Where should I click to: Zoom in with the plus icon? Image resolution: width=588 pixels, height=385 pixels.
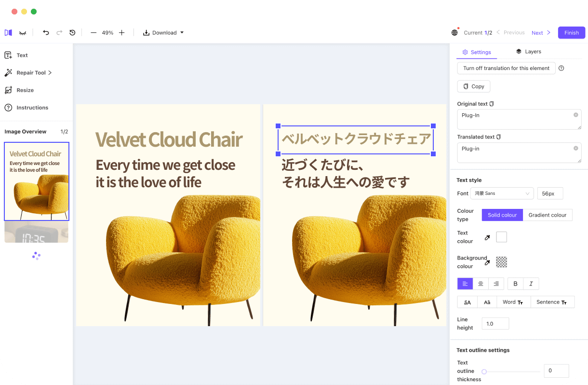[x=121, y=33]
